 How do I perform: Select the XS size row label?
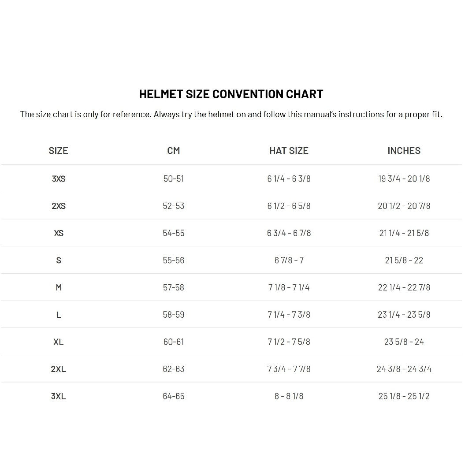(x=59, y=233)
